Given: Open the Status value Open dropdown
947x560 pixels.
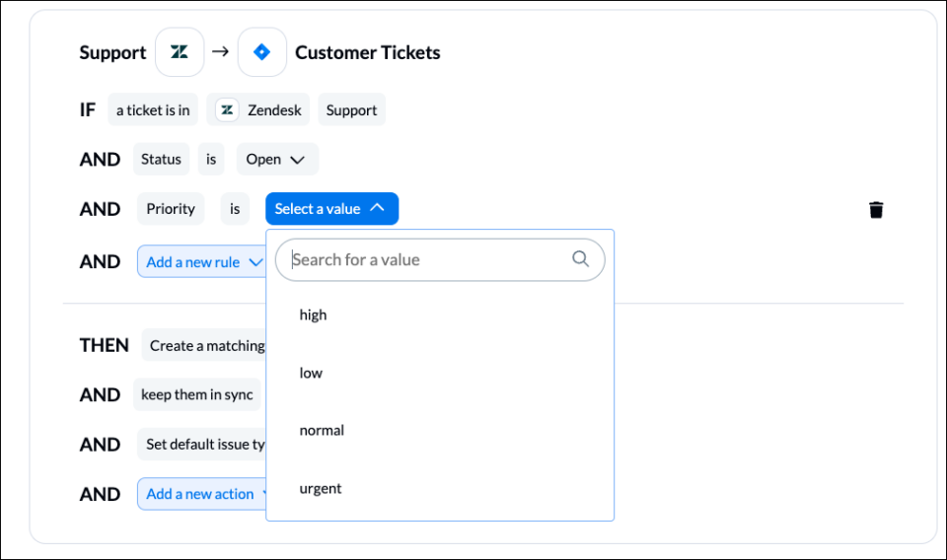Looking at the screenshot, I should tap(277, 160).
